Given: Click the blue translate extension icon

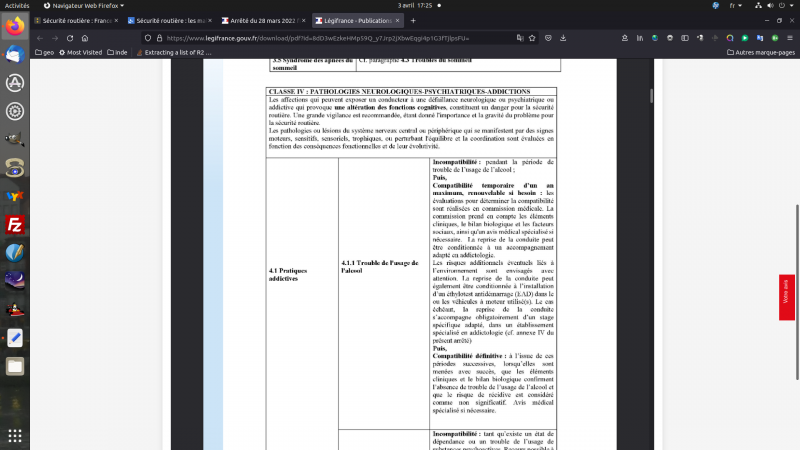Looking at the screenshot, I should [x=760, y=38].
